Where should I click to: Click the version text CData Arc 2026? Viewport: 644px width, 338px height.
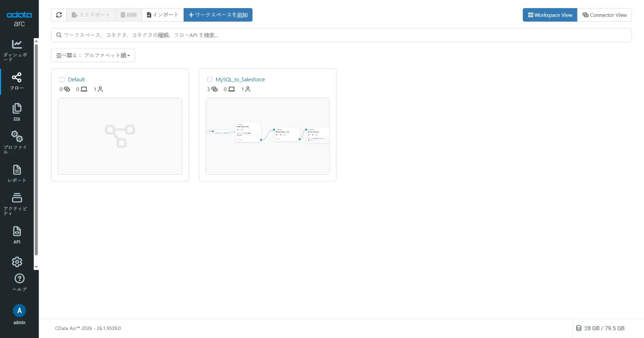(x=88, y=328)
